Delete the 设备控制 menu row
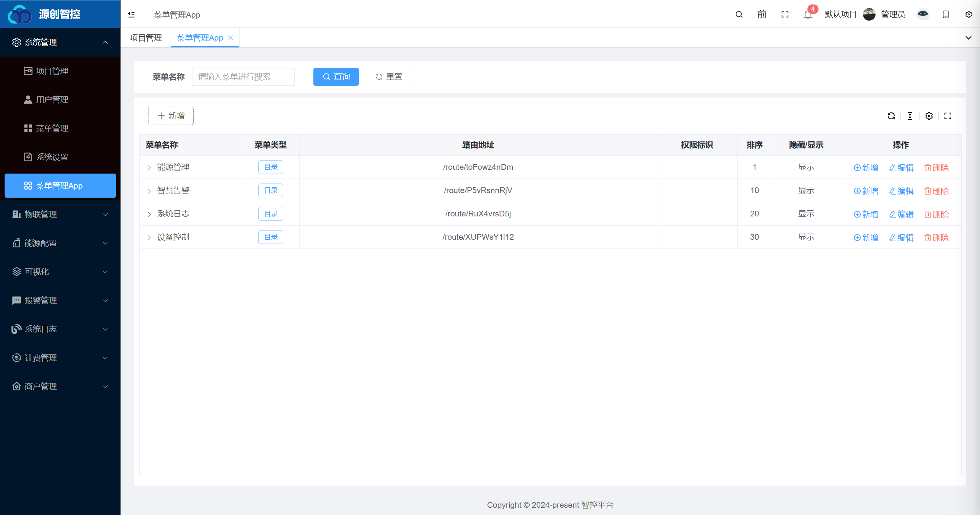980x515 pixels. point(937,237)
